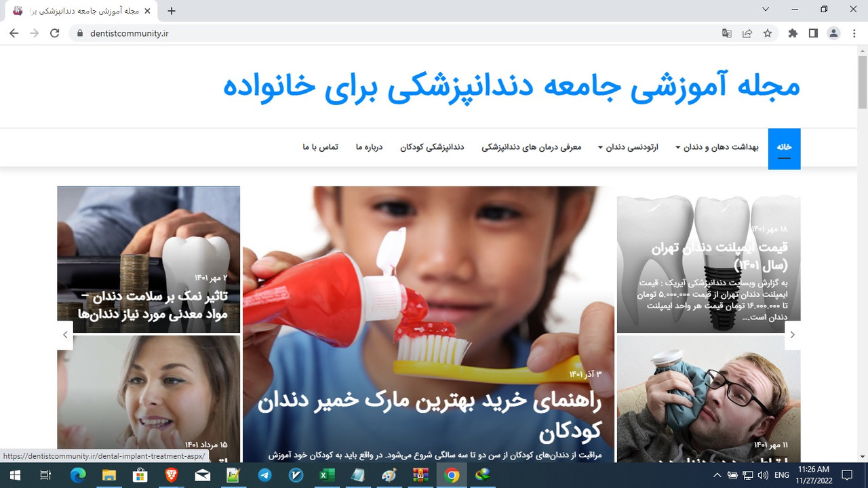Open تماس با ما menu item

(321, 147)
